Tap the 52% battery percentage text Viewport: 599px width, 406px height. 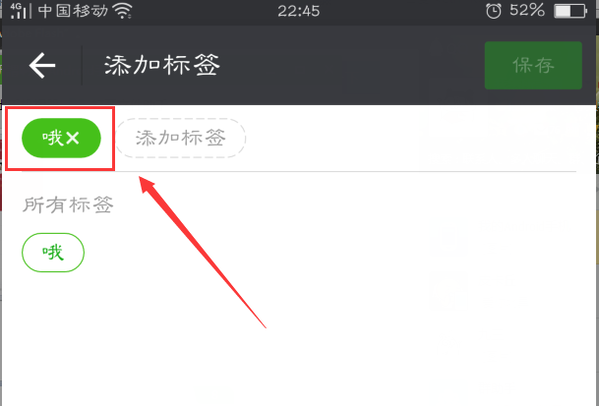coord(527,10)
